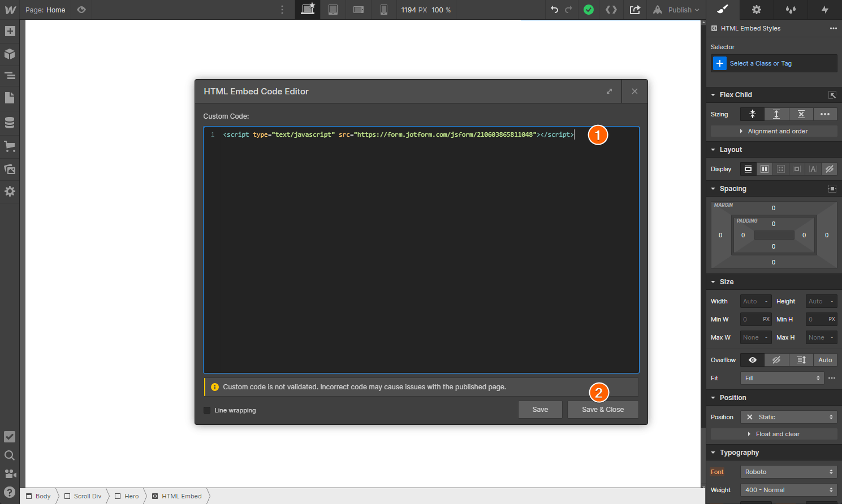Switch to the element Settings tab
This screenshot has width=842, height=504.
tap(756, 10)
